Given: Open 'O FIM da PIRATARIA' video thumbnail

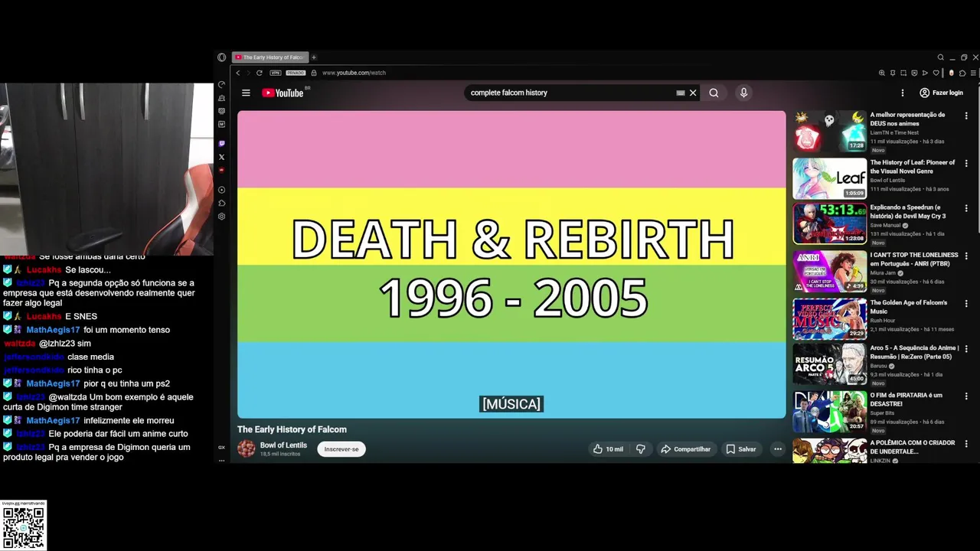Looking at the screenshot, I should point(829,412).
